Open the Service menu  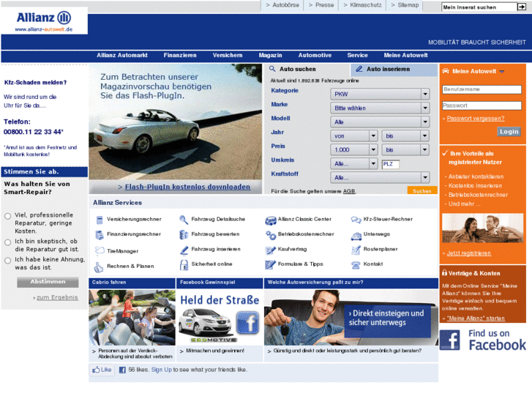click(357, 56)
